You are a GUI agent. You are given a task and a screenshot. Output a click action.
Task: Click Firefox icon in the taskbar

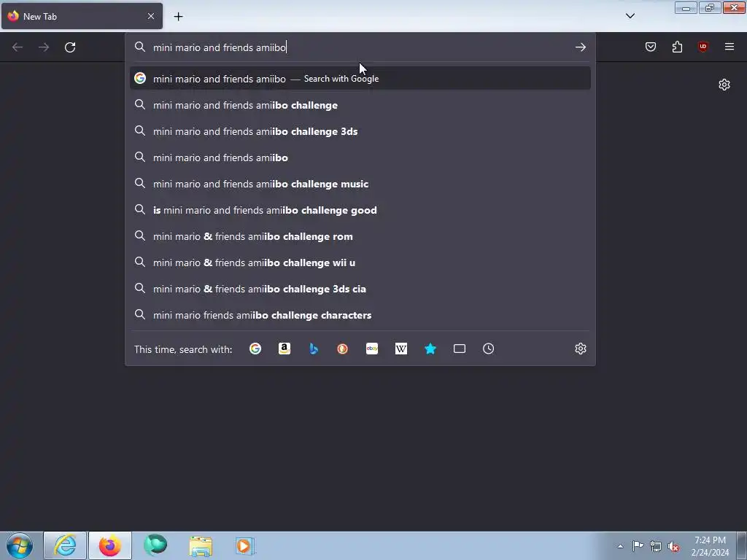110,545
